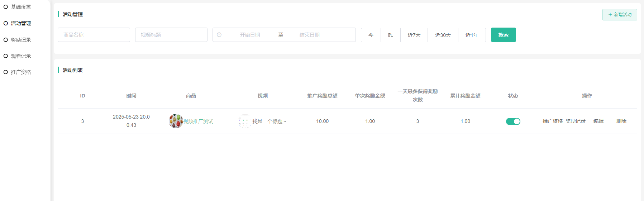
Task: Focus the 视频标题 input field
Action: pyautogui.click(x=171, y=35)
